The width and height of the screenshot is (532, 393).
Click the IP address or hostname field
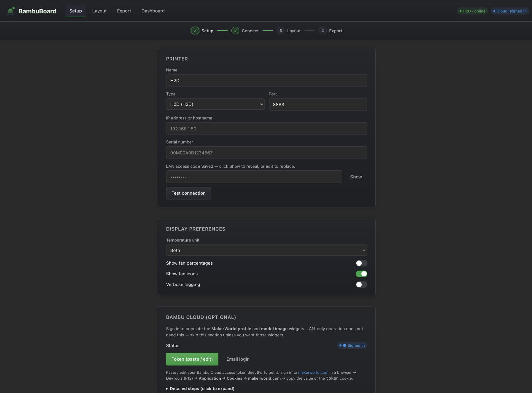267,129
